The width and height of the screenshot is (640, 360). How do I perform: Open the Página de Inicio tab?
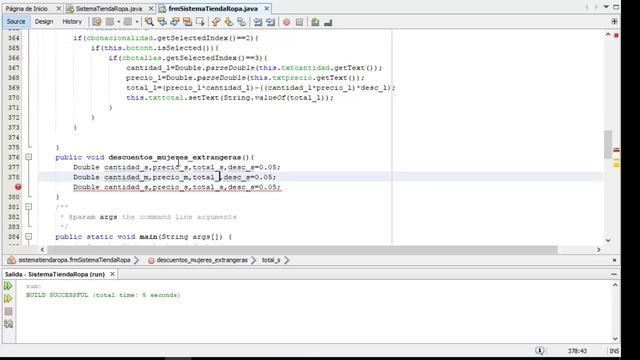(27, 9)
